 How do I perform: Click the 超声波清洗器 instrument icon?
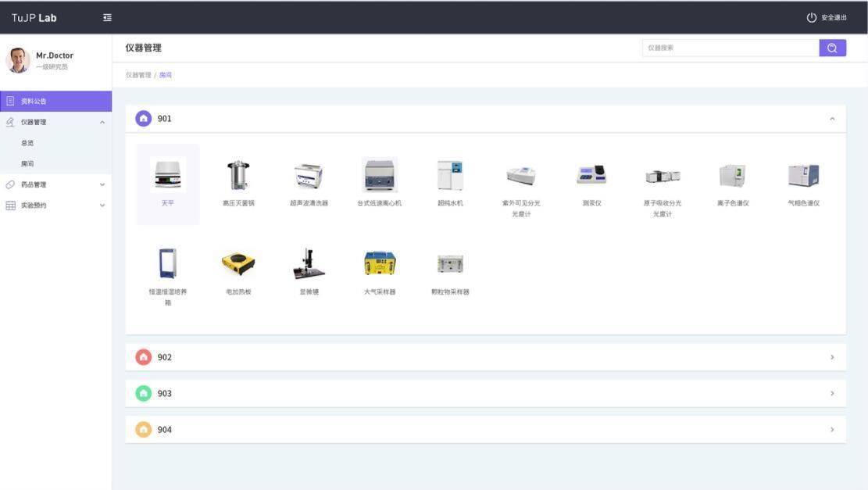point(309,176)
